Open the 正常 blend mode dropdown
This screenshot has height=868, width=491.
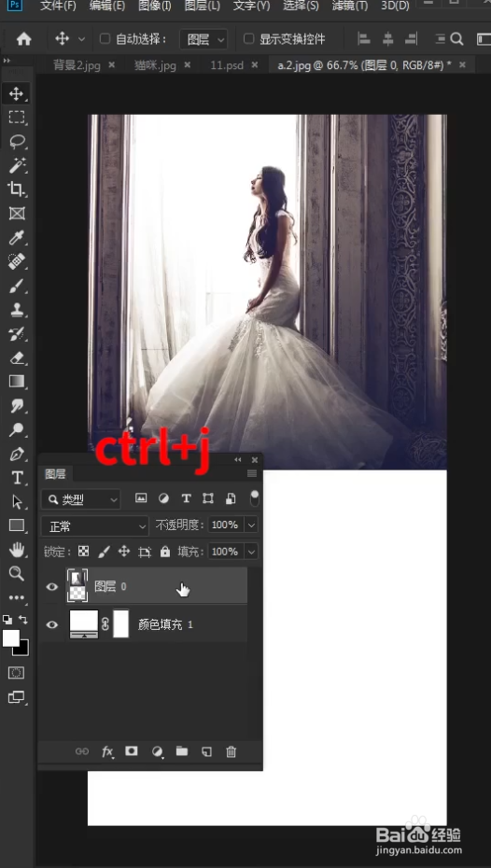pyautogui.click(x=94, y=525)
